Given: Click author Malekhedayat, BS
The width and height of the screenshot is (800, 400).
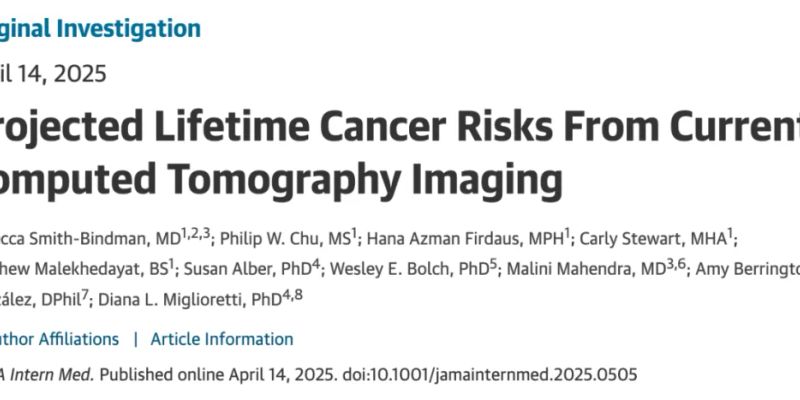Looking at the screenshot, I should [x=82, y=269].
